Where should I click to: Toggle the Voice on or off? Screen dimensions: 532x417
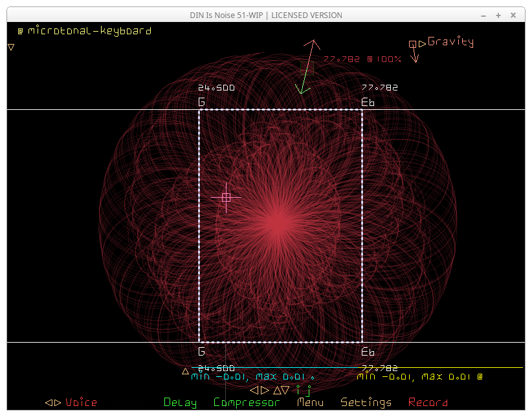point(82,402)
